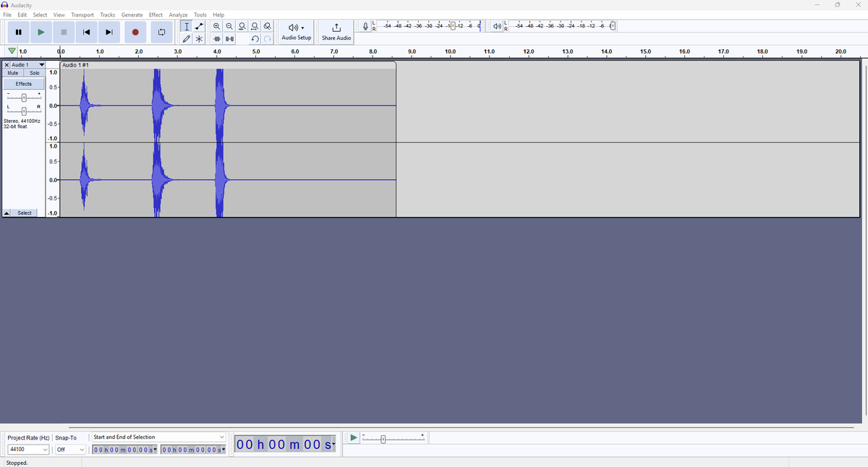Start playback with the green Play button
Viewport: 868px width, 467px height.
click(41, 32)
